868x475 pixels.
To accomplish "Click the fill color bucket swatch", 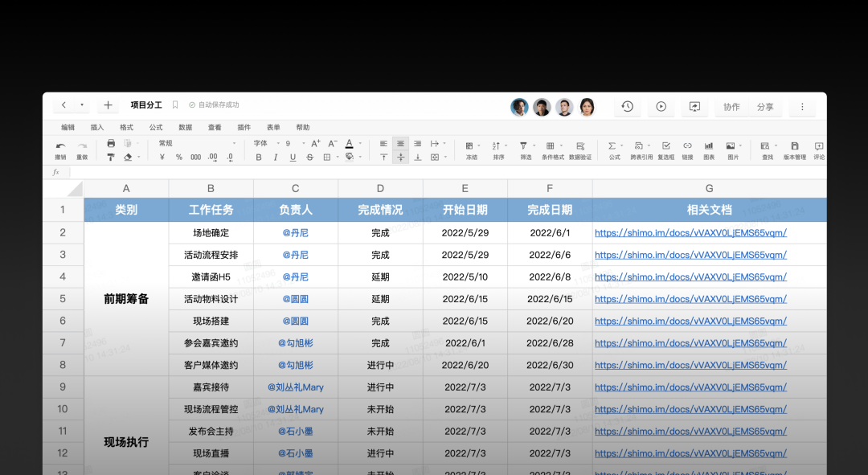I will pyautogui.click(x=350, y=158).
